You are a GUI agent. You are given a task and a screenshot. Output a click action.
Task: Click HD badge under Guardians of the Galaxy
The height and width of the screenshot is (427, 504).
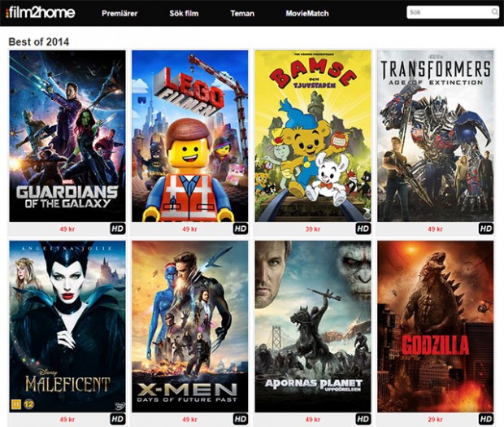(x=118, y=229)
